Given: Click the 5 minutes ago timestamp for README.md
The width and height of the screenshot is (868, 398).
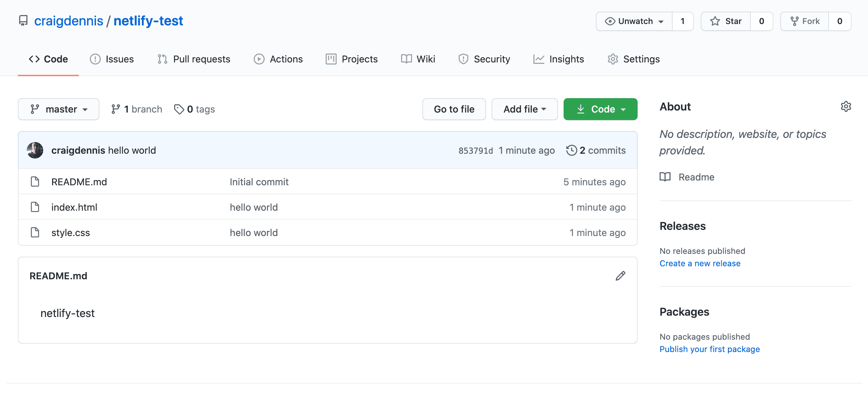Looking at the screenshot, I should click(594, 182).
